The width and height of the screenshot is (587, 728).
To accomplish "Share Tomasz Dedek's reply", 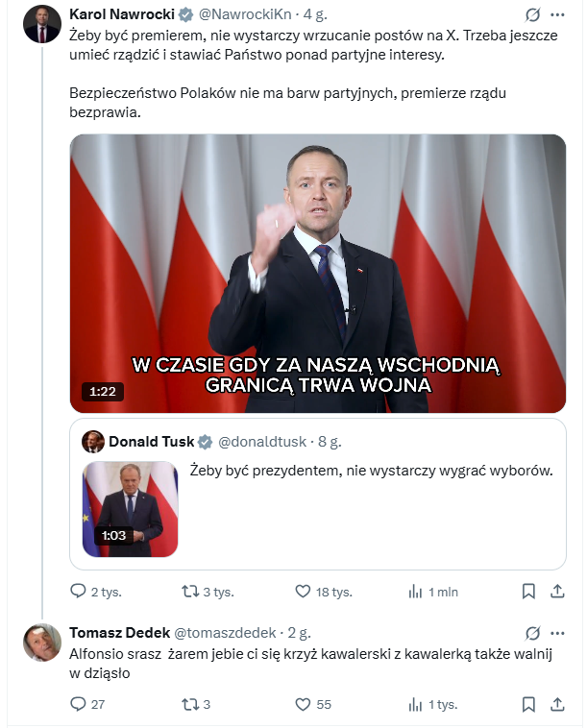I will [x=556, y=704].
